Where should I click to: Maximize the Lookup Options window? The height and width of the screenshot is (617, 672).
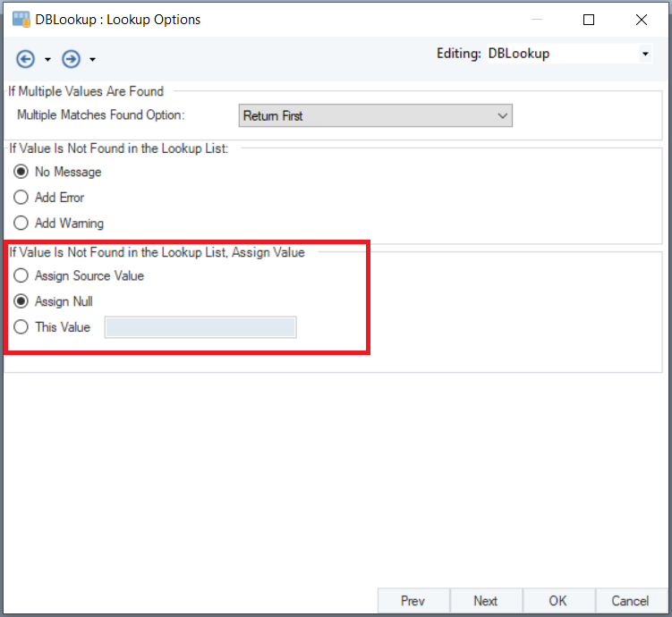click(x=589, y=20)
